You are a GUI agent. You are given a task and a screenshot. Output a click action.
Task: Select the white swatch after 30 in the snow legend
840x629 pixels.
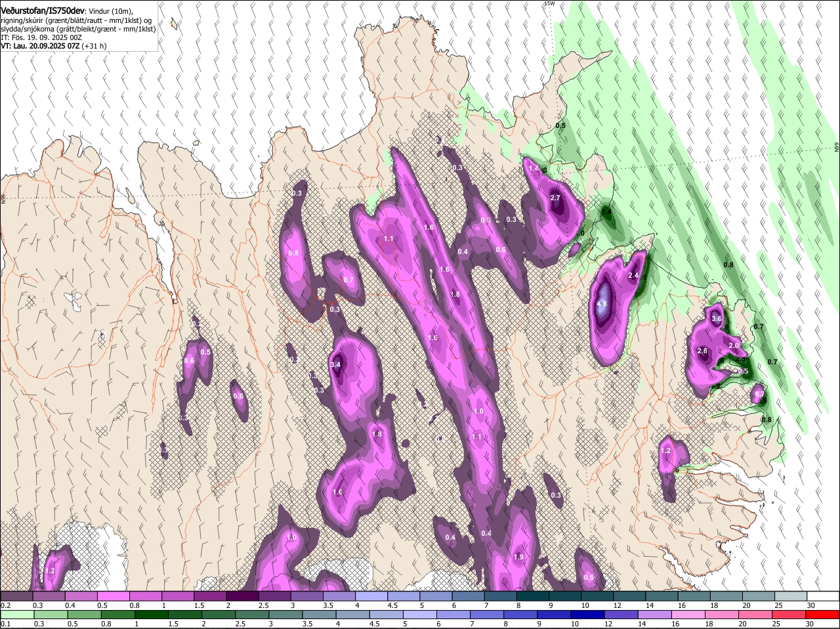pyautogui.click(x=823, y=596)
